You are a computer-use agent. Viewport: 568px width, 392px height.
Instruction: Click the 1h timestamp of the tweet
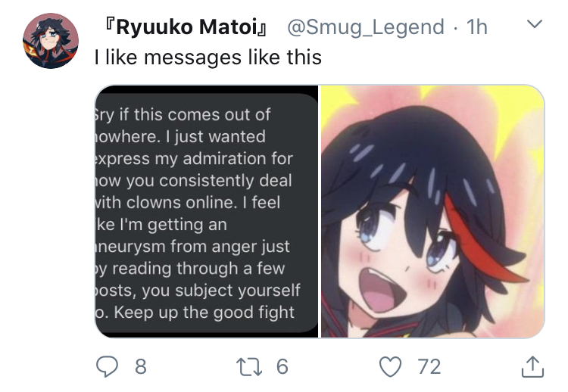pos(476,27)
